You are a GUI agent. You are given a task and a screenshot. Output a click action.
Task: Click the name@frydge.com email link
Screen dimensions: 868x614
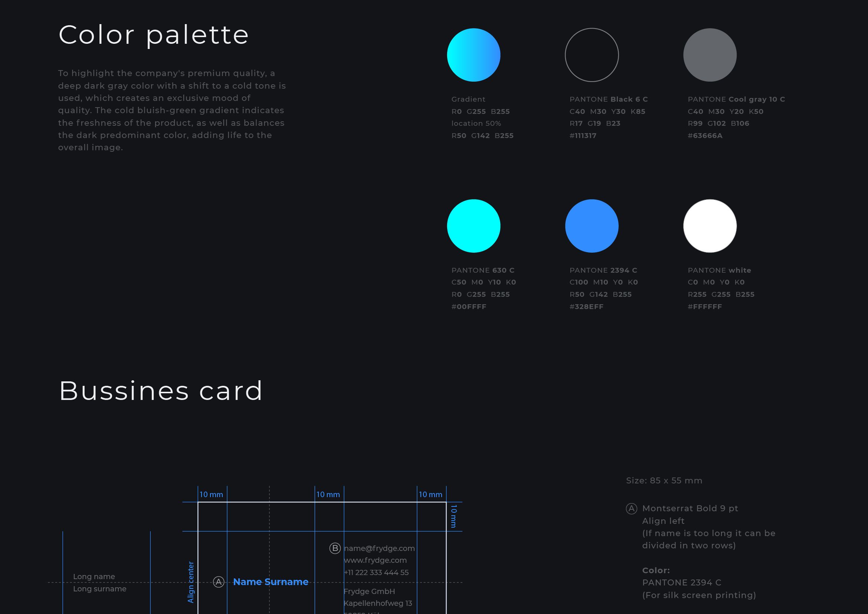click(380, 548)
